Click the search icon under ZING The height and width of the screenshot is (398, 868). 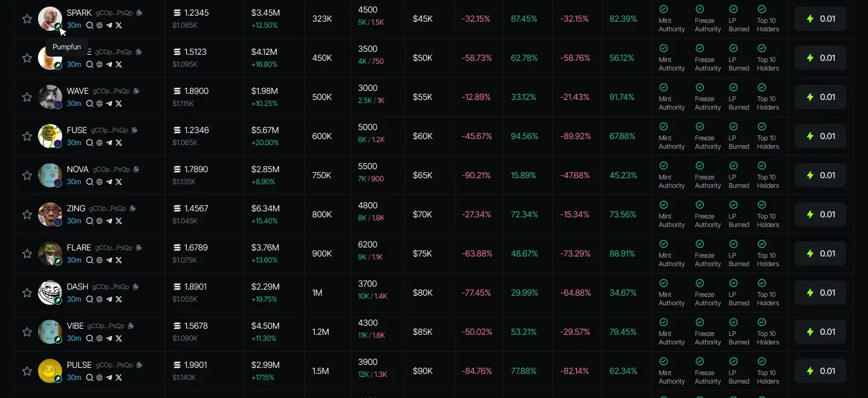90,221
